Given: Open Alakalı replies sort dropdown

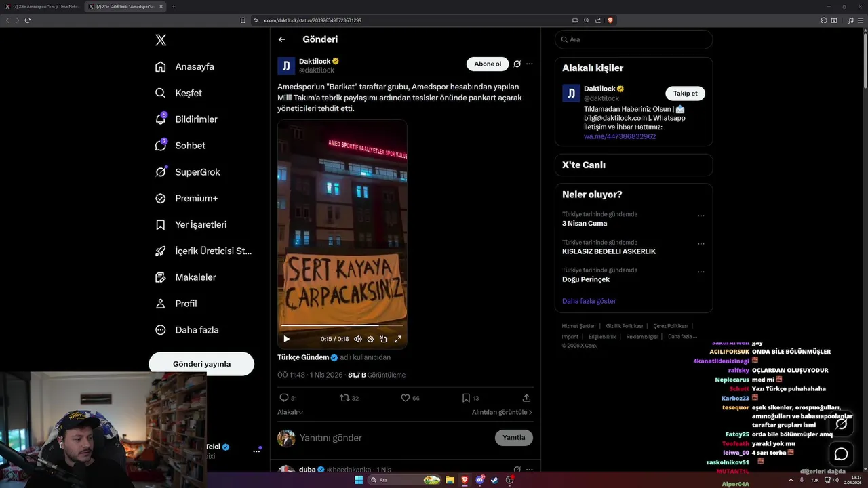Looking at the screenshot, I should (x=290, y=412).
